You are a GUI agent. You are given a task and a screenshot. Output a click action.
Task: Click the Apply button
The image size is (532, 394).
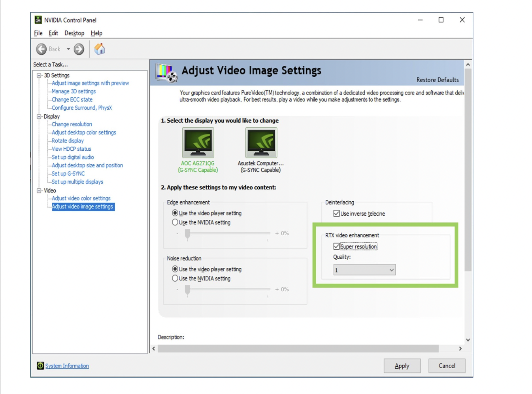[402, 366]
